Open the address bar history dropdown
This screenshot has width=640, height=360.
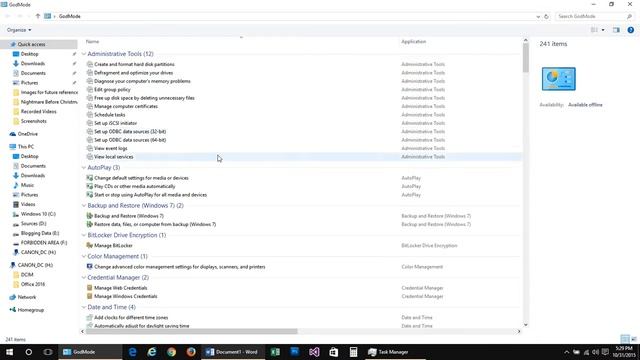point(538,17)
